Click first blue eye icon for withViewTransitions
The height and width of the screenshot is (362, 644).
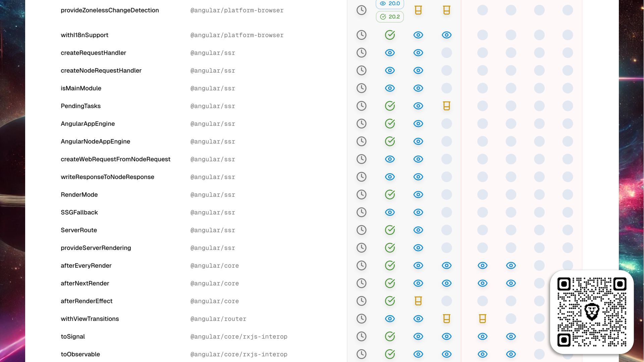click(x=390, y=319)
